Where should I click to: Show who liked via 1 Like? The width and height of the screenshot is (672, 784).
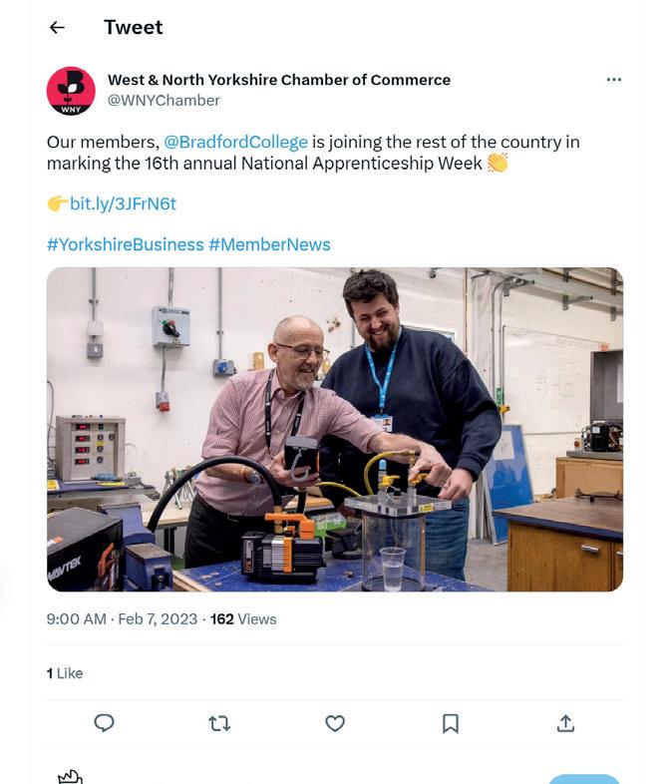point(65,673)
